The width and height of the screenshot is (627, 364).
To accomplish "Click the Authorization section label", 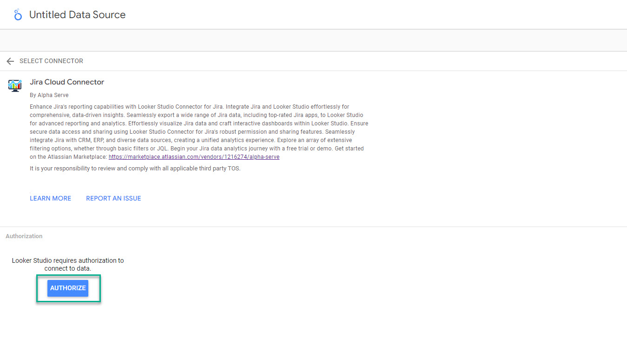I will (x=24, y=236).
